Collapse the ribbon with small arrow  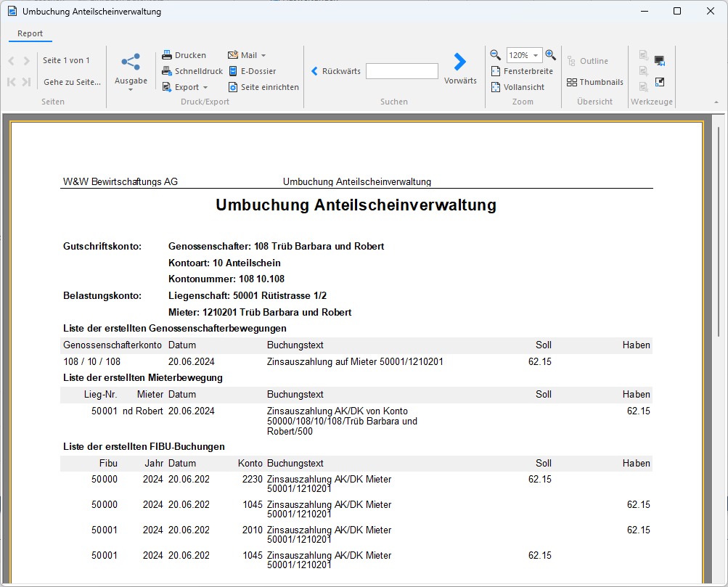click(716, 102)
